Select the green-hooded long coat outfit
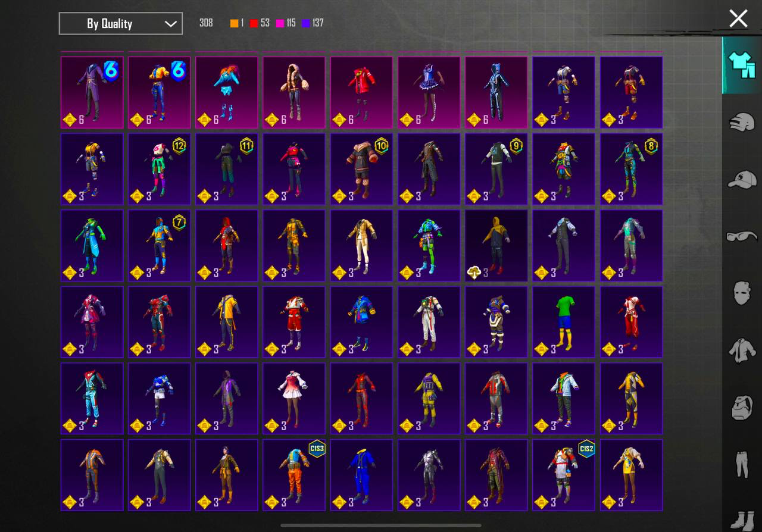Viewport: 762px width, 532px height. [x=92, y=245]
